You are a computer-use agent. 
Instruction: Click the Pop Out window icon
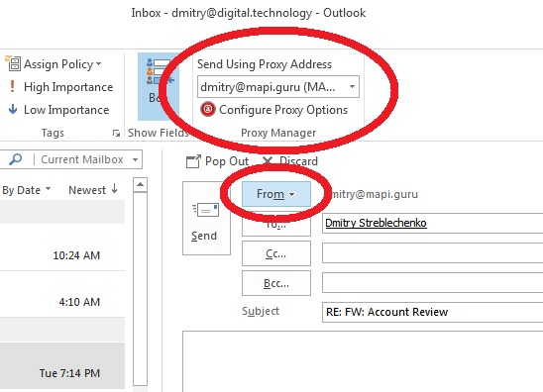pos(193,161)
